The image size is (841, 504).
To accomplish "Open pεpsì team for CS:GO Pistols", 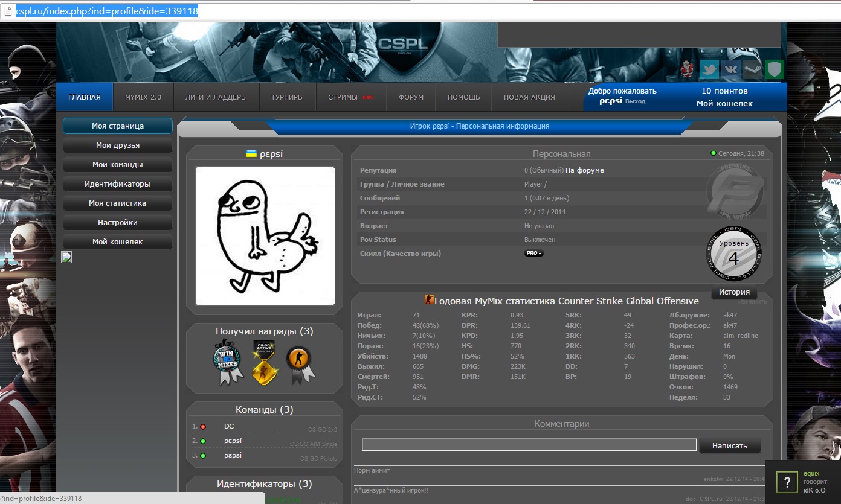I will point(233,456).
